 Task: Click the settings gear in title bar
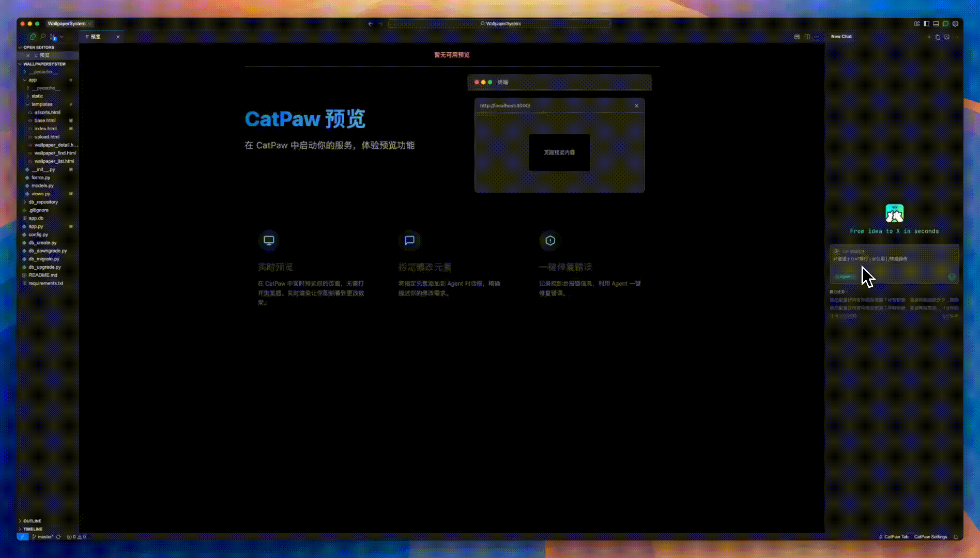coord(955,24)
